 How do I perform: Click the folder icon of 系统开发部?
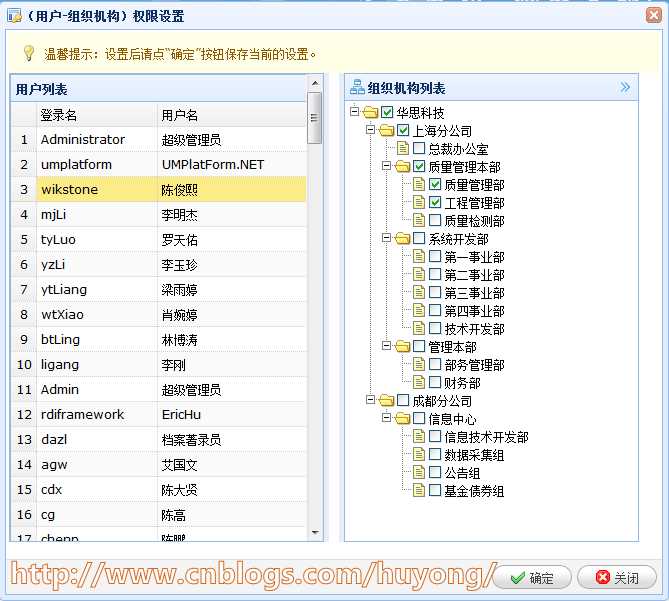tap(403, 238)
